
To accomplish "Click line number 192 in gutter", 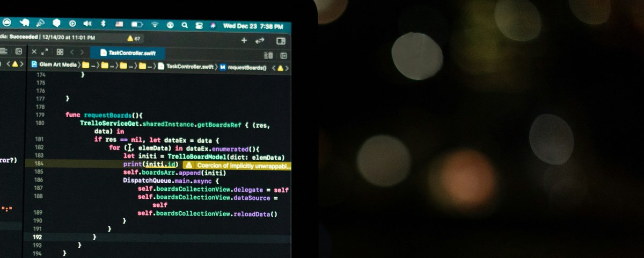I will (x=38, y=236).
